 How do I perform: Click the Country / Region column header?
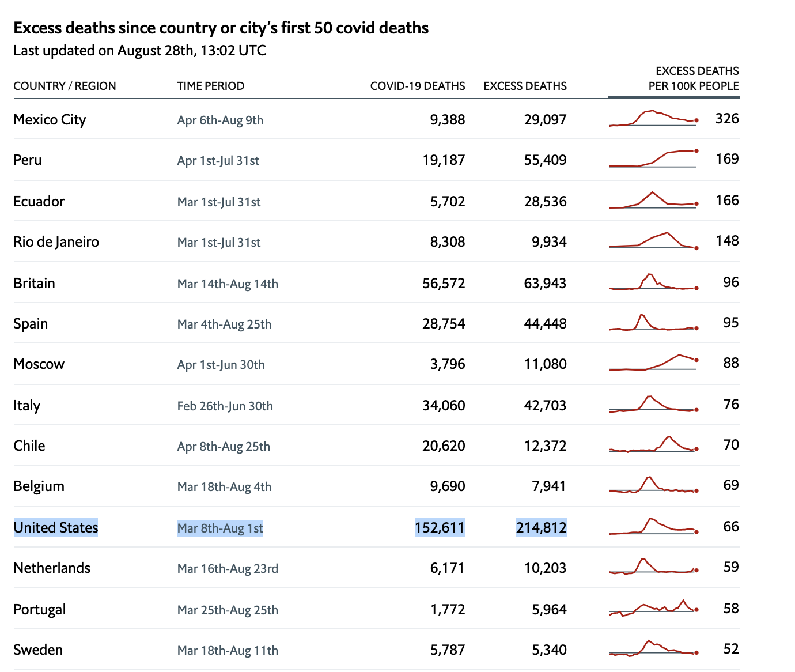65,86
